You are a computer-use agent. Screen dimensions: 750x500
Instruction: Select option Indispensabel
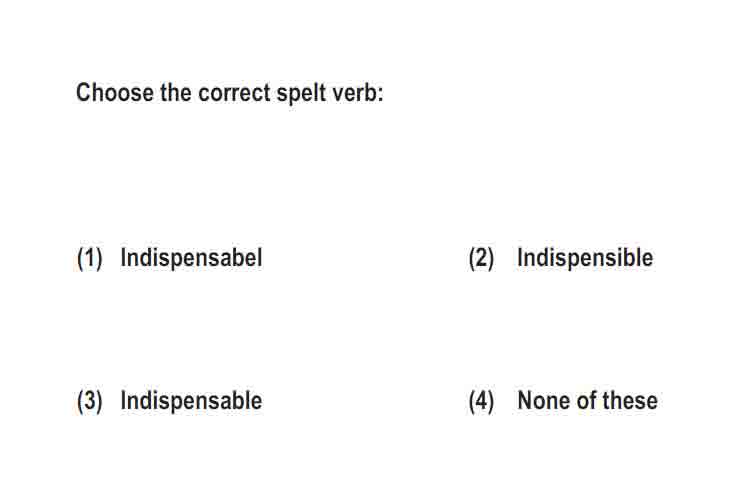click(191, 258)
